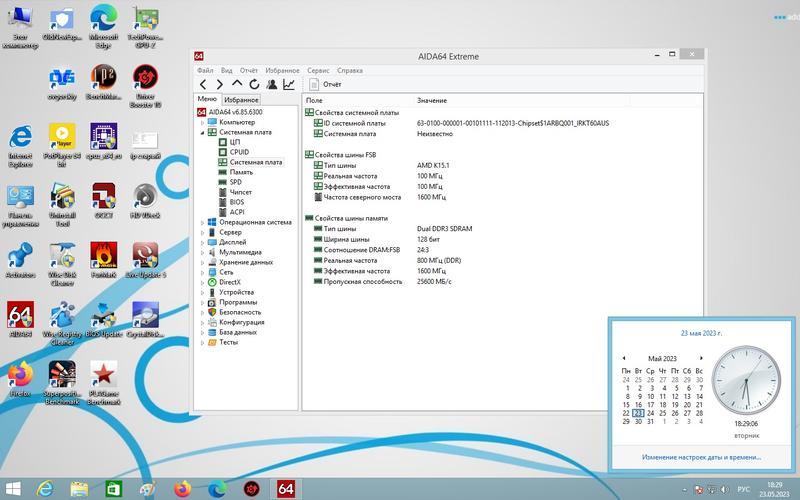Click the Back navigation arrow in AIDA64 toolbar
Image resolution: width=800 pixels, height=500 pixels.
(x=203, y=85)
